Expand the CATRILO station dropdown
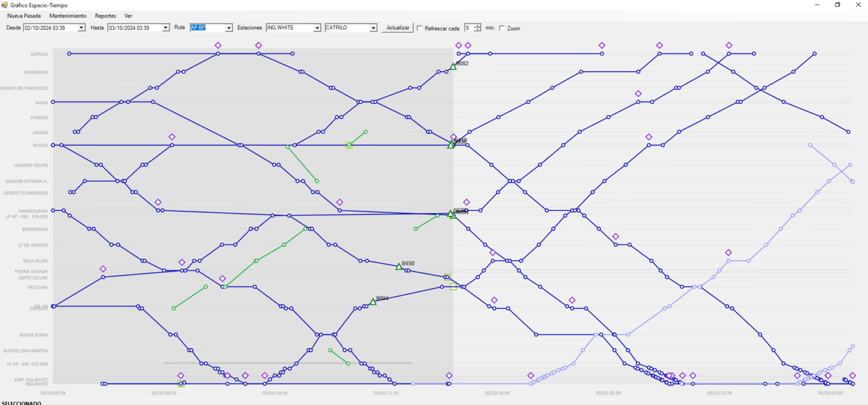The height and width of the screenshot is (405, 868). (x=373, y=28)
